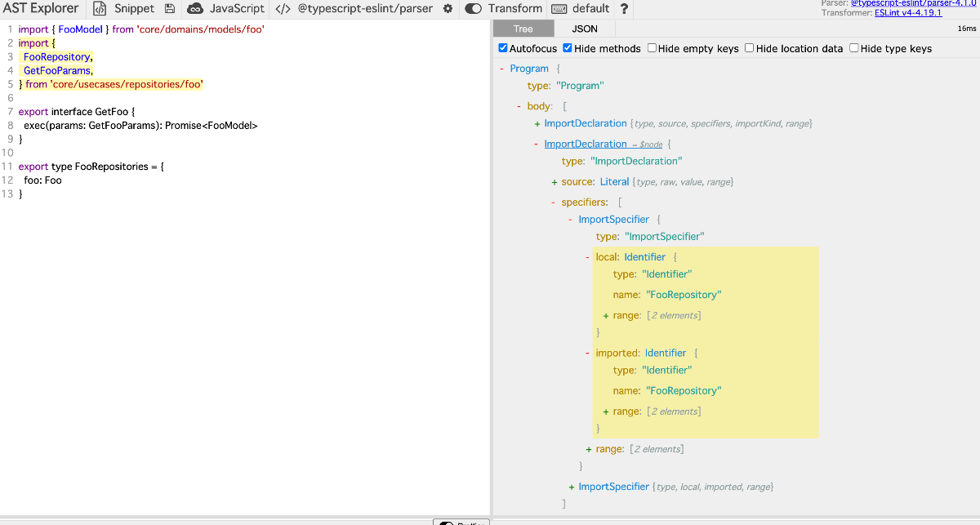
Task: Switch to the JSON tab
Action: click(585, 29)
